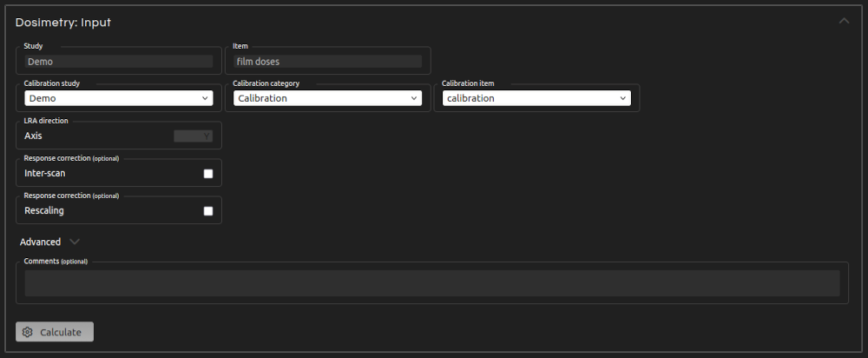Click the Item field showing film doses
868x358 pixels.
[x=327, y=62]
